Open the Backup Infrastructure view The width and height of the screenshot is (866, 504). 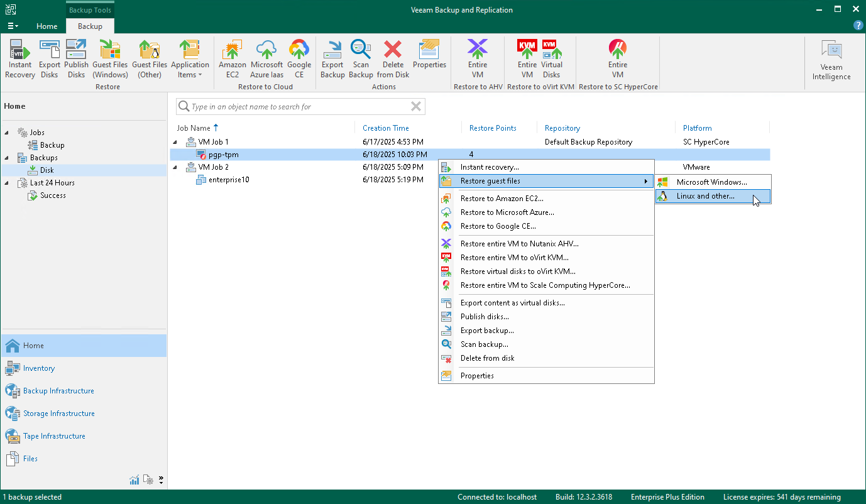(58, 391)
